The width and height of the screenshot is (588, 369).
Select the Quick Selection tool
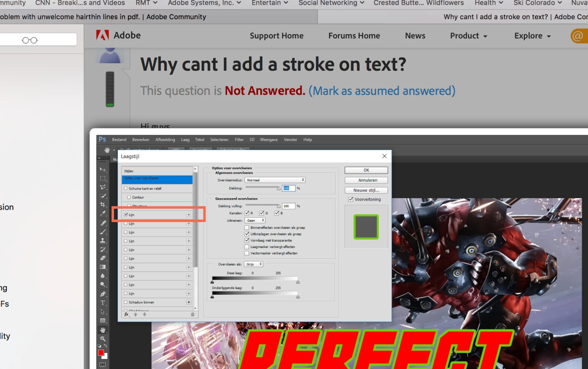[103, 196]
